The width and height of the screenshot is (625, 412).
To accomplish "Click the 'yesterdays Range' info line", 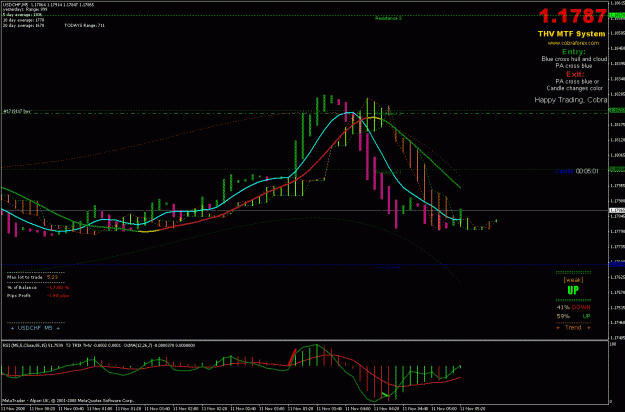I will (25, 9).
